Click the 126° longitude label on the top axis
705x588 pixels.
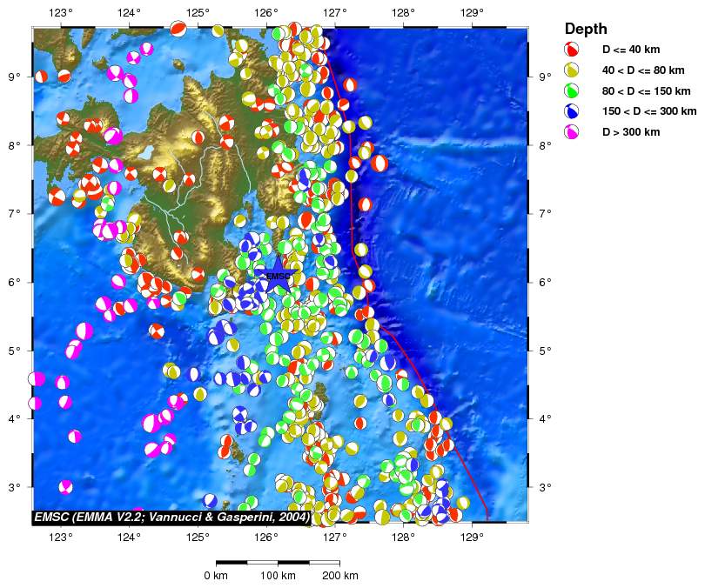[x=265, y=13]
